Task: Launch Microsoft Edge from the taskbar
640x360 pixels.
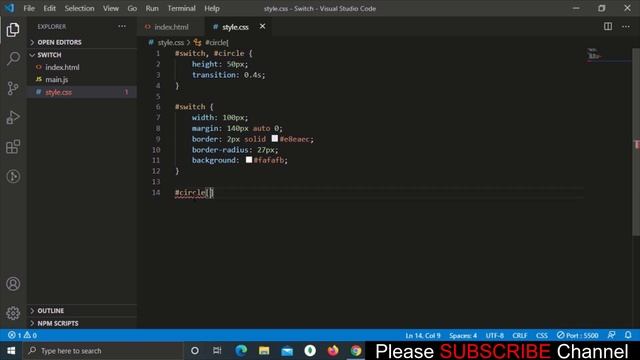Action: click(241, 351)
